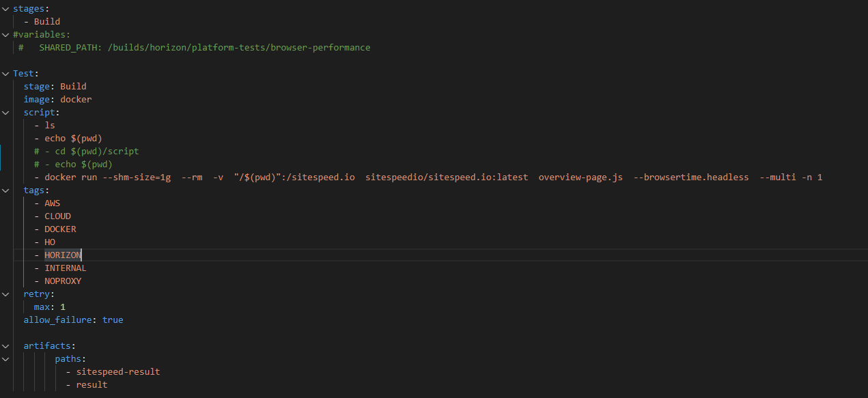Click the 'HO' tag
This screenshot has height=398, width=868.
[50, 242]
